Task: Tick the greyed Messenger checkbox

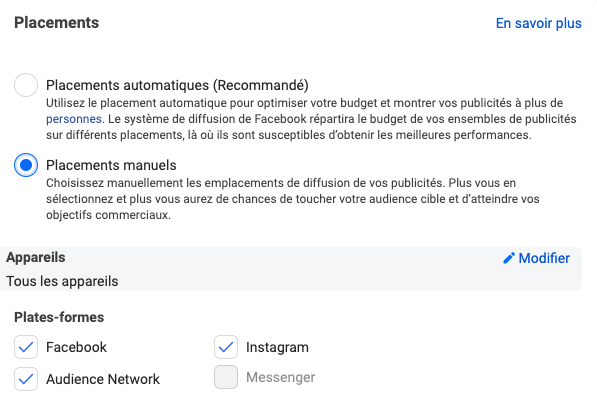Action: coord(226,377)
